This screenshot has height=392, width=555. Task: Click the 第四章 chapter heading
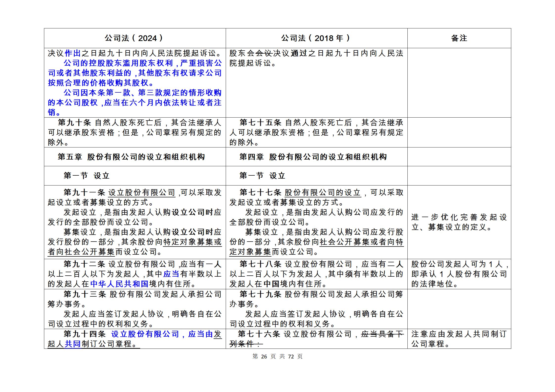[251, 157]
